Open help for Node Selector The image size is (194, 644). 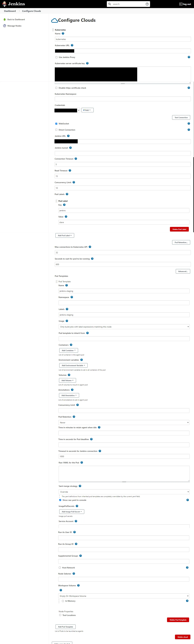(x=74, y=574)
